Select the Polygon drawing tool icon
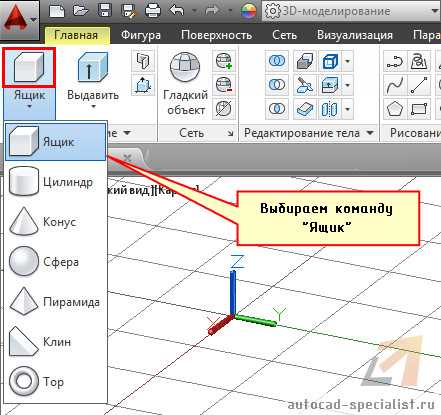This screenshot has width=441, height=415. click(x=395, y=109)
